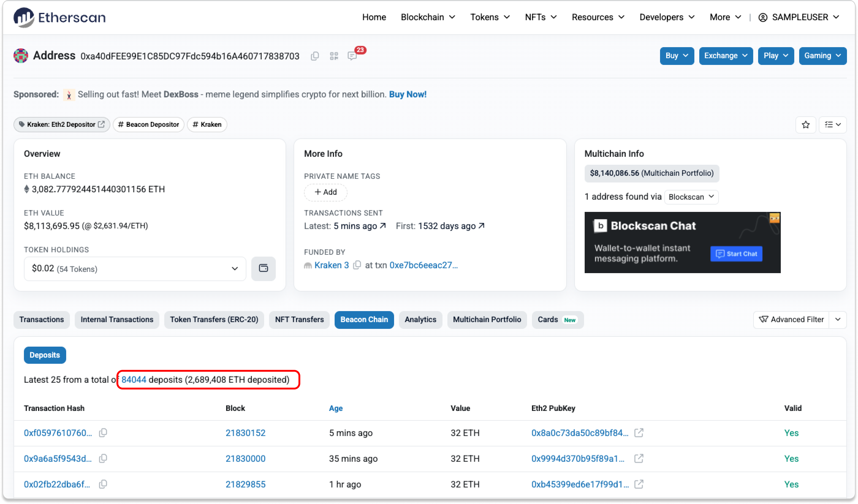The height and width of the screenshot is (504, 858).
Task: Open the Buy dropdown button
Action: click(x=677, y=56)
